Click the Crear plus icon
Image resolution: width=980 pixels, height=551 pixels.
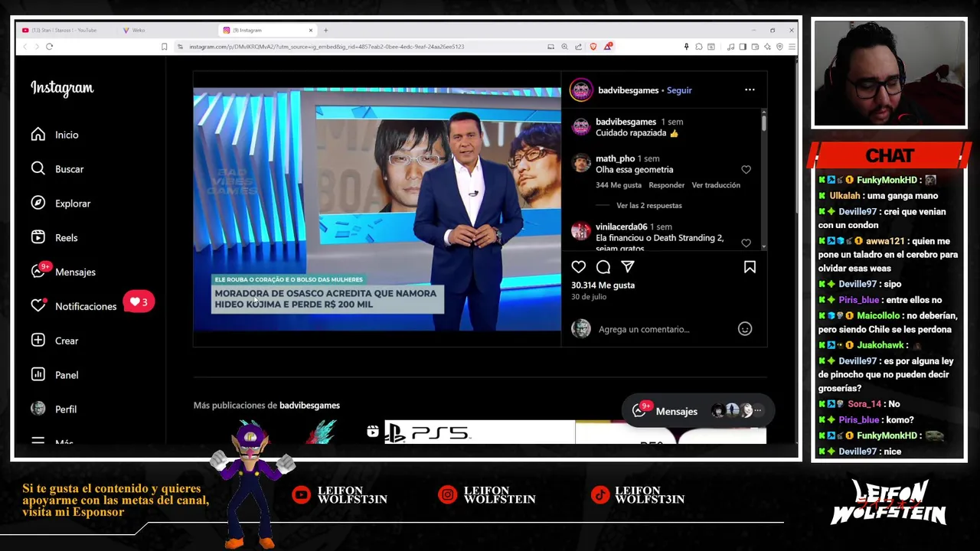[38, 340]
